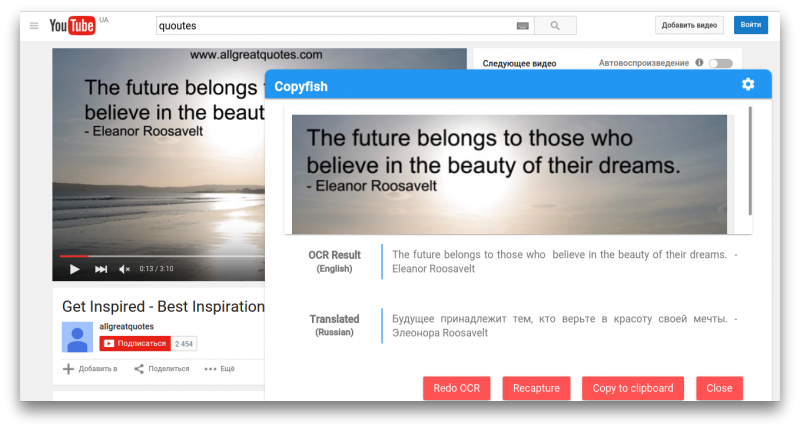This screenshot has height=430, width=800.
Task: Click 'Добавить в' add-to button
Action: coord(90,369)
